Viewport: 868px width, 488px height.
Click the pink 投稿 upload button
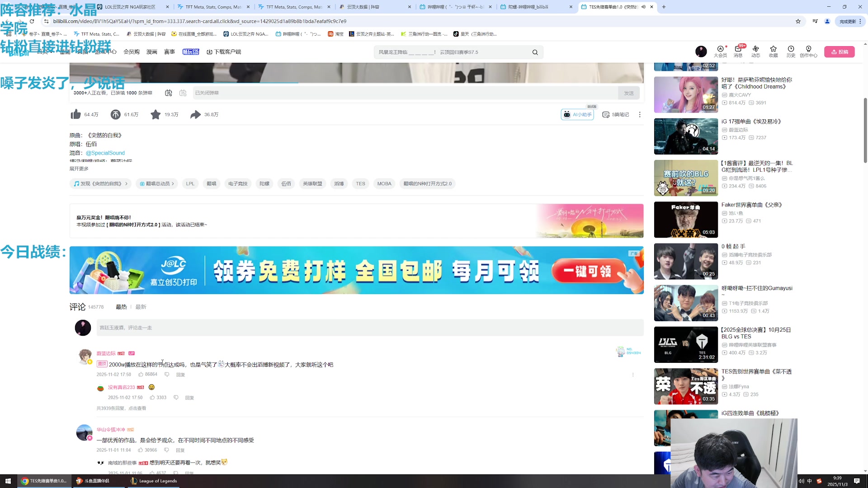pyautogui.click(x=840, y=52)
